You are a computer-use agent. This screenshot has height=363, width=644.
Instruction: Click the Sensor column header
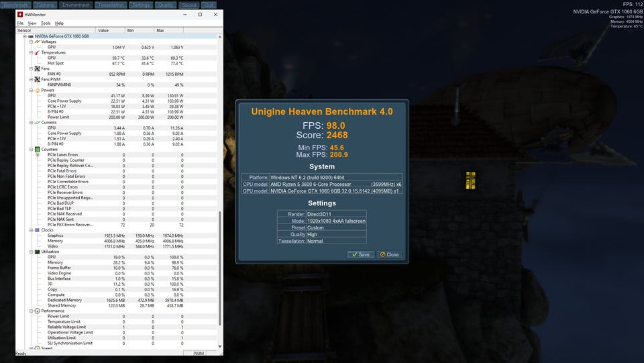[56, 30]
